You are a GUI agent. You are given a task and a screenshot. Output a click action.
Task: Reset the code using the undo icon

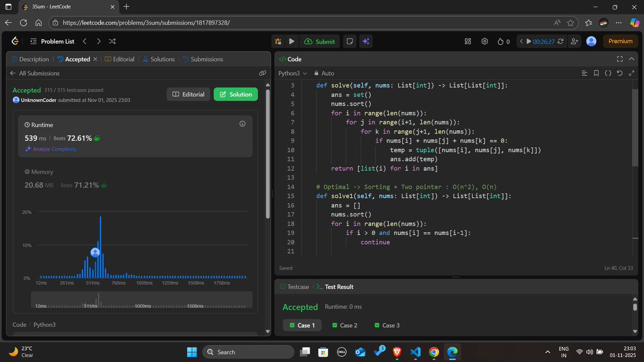click(621, 73)
